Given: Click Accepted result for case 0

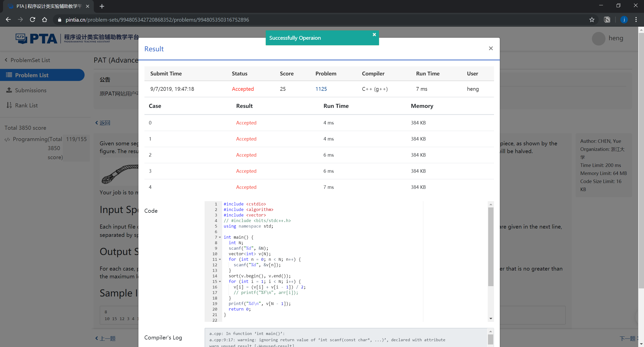Looking at the screenshot, I should click(x=246, y=123).
